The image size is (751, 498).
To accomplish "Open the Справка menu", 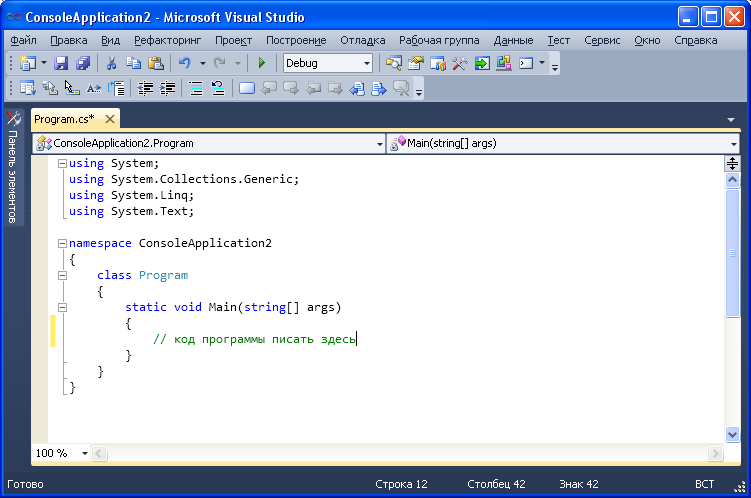I will (695, 40).
